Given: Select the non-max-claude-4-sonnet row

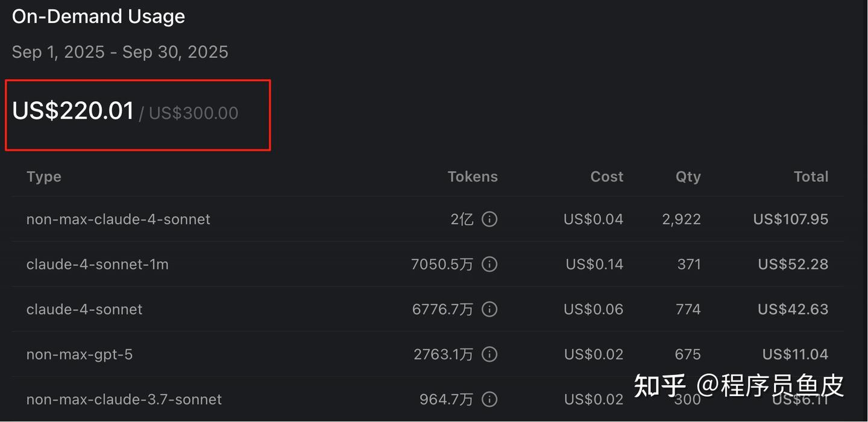Looking at the screenshot, I should (x=118, y=219).
